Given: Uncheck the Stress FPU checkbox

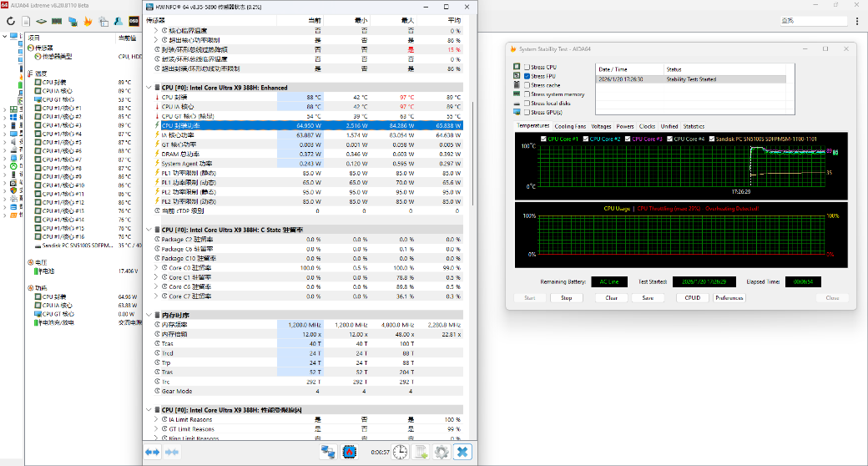Looking at the screenshot, I should pyautogui.click(x=527, y=76).
